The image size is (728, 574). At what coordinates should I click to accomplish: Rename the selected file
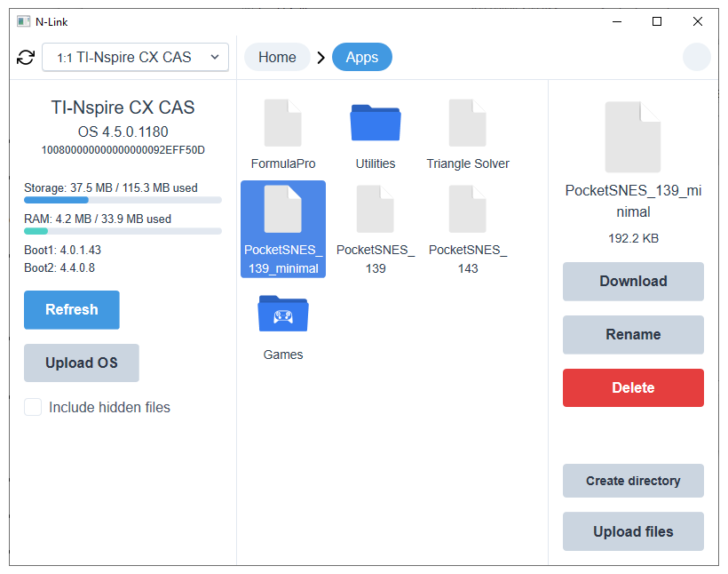click(x=633, y=335)
